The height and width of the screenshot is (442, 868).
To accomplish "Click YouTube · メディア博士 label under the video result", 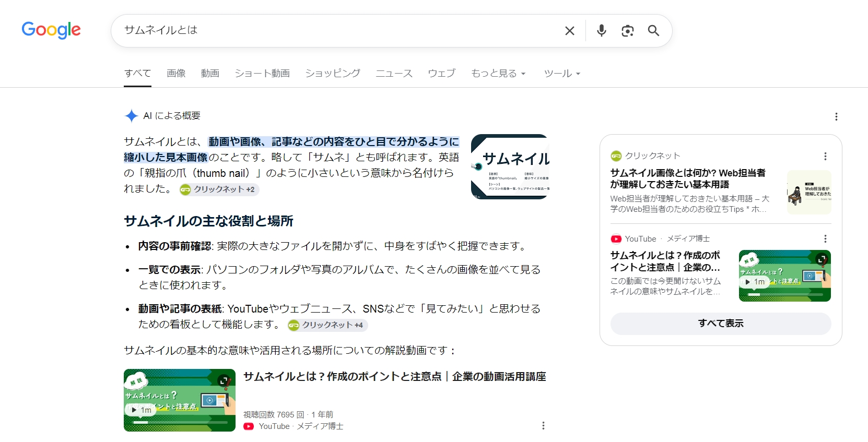I will pyautogui.click(x=301, y=426).
